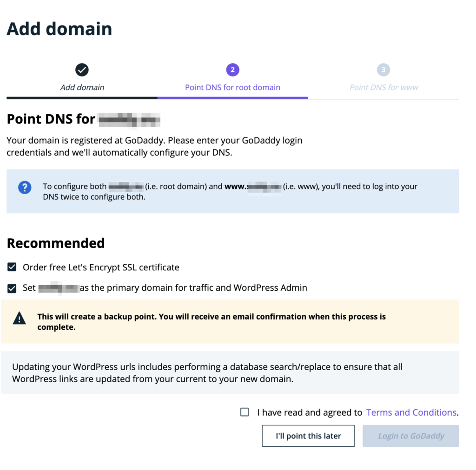476x470 pixels.
Task: Click the blurred domain name in the "Point DNS for" heading
Action: [x=130, y=120]
